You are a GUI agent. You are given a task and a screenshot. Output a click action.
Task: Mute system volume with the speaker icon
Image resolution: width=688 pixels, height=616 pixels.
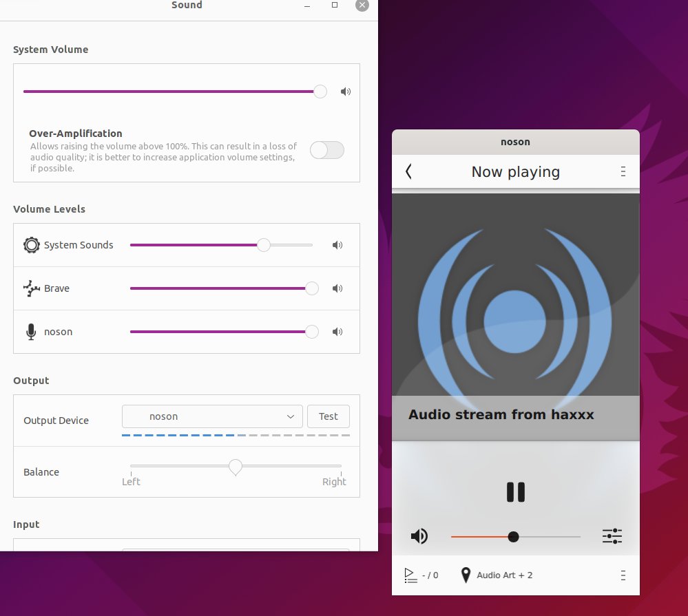pyautogui.click(x=346, y=92)
